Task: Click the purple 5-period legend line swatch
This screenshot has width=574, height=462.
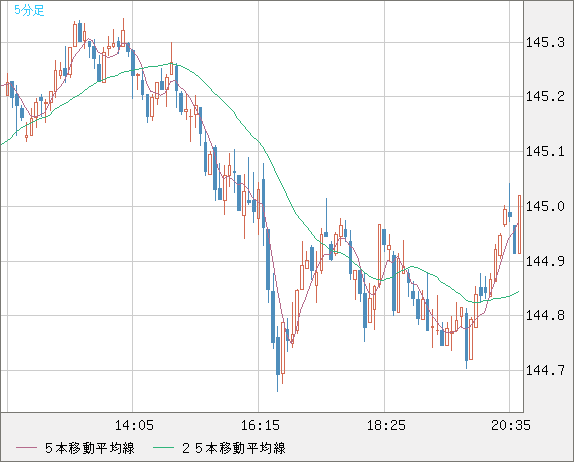Action: (26, 448)
